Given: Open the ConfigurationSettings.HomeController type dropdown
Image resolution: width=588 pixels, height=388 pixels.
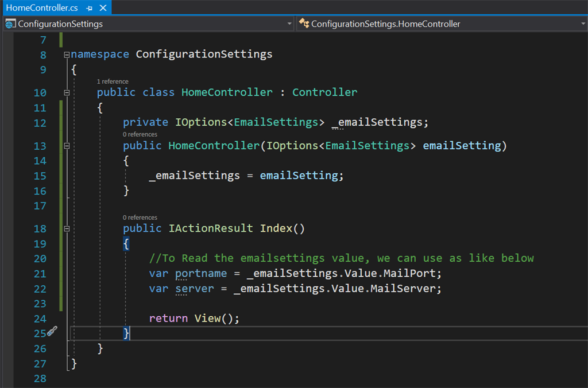Looking at the screenshot, I should (x=583, y=24).
